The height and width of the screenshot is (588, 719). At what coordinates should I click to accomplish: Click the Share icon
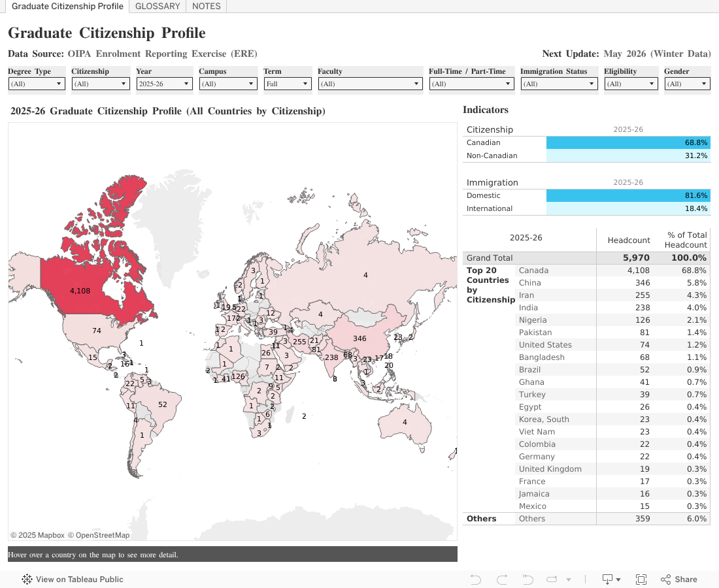(678, 580)
